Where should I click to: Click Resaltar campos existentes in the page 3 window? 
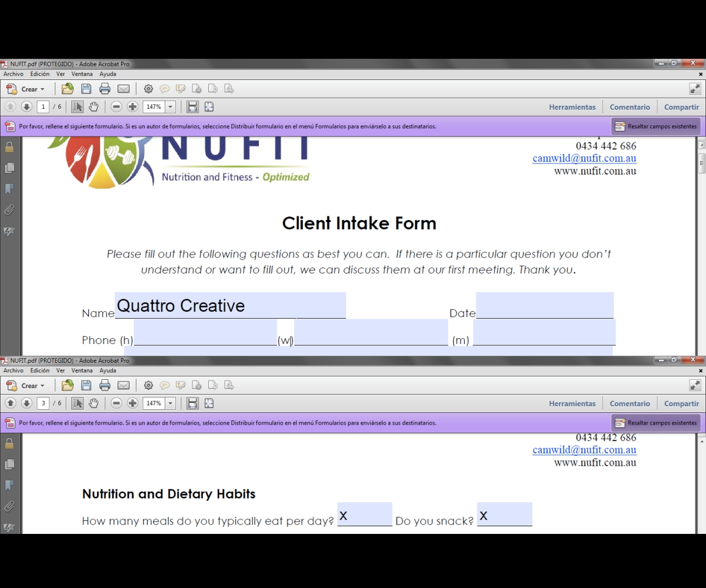(656, 423)
